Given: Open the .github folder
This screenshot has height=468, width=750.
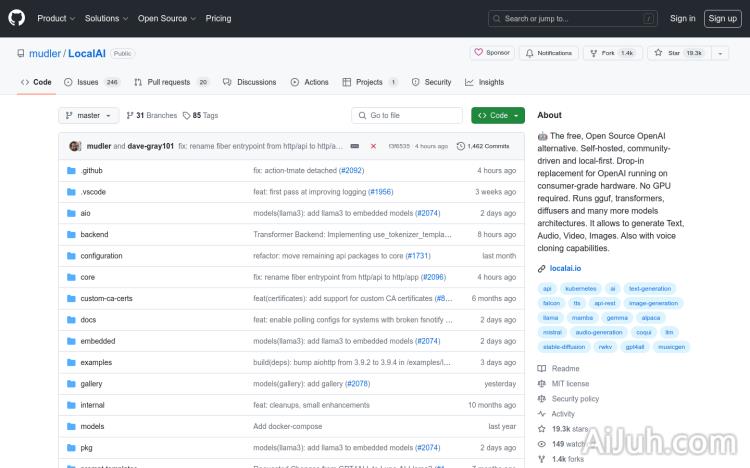Looking at the screenshot, I should coord(92,171).
